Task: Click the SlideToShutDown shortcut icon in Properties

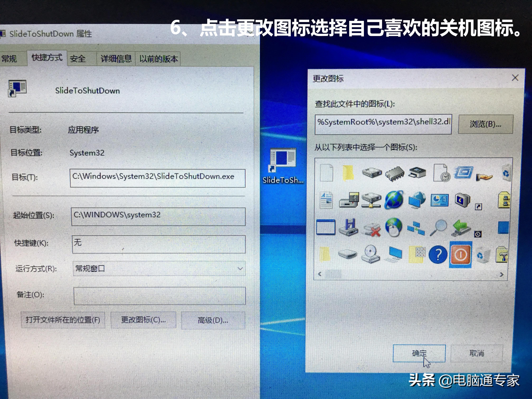Action: tap(17, 88)
